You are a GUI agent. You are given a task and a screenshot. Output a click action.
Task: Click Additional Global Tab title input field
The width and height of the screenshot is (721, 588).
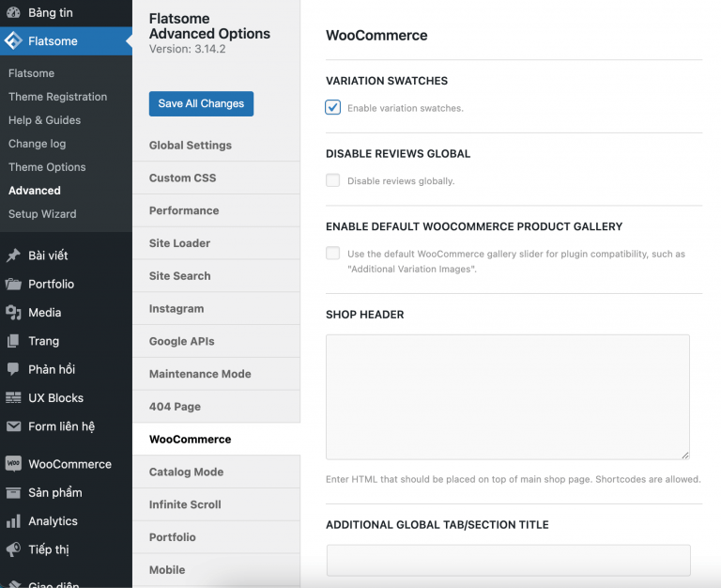[x=509, y=561]
